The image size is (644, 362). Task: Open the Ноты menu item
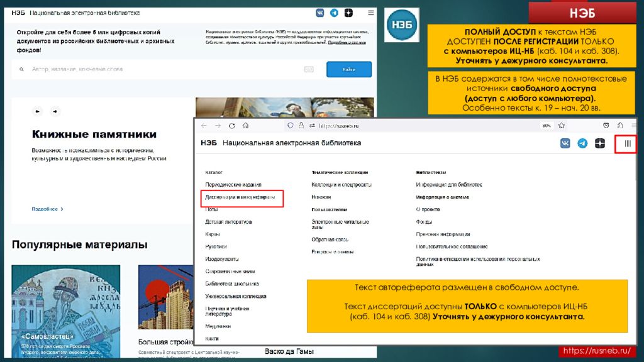[211, 209]
